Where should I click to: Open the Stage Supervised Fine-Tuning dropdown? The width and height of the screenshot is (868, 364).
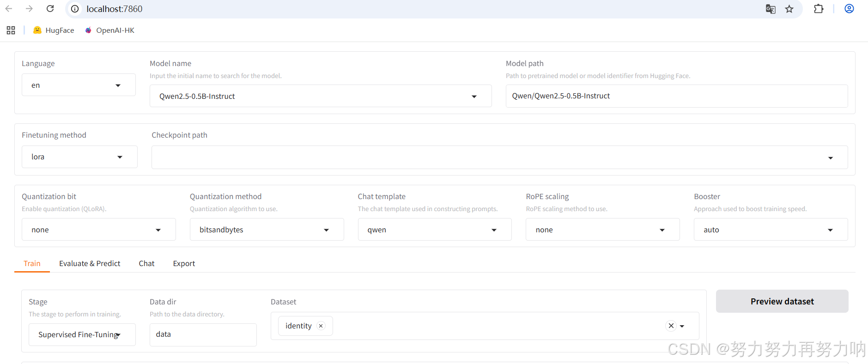(x=82, y=334)
